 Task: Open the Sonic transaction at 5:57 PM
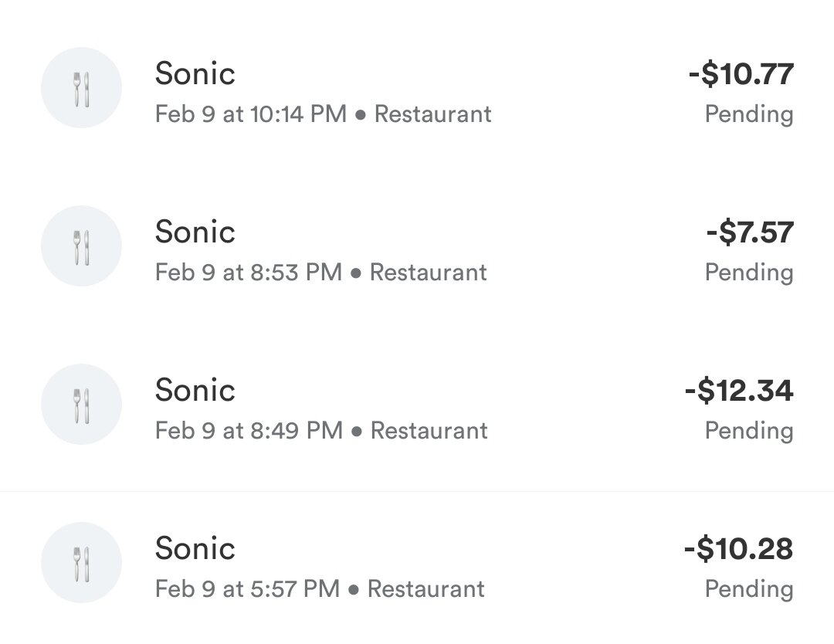coord(195,548)
